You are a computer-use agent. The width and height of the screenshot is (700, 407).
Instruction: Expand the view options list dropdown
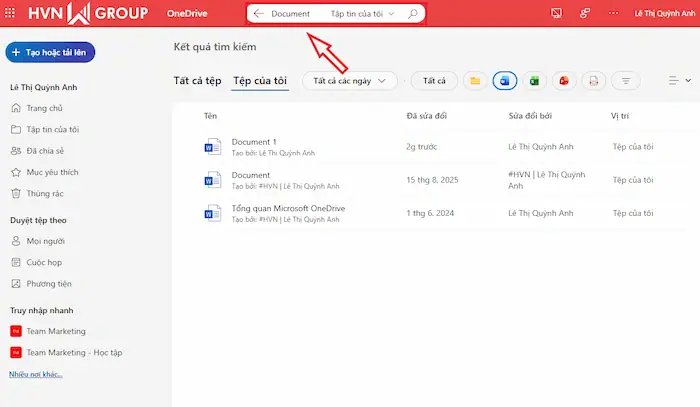pos(678,81)
